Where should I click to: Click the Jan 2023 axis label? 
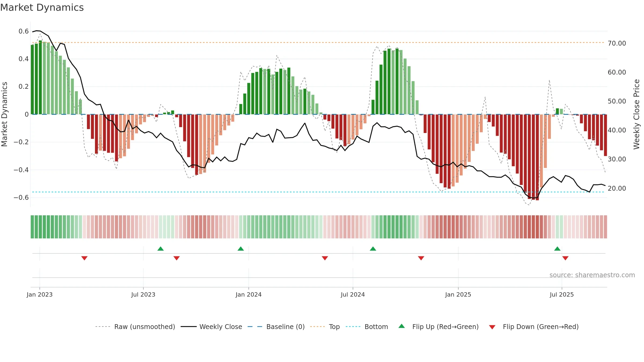[40, 294]
